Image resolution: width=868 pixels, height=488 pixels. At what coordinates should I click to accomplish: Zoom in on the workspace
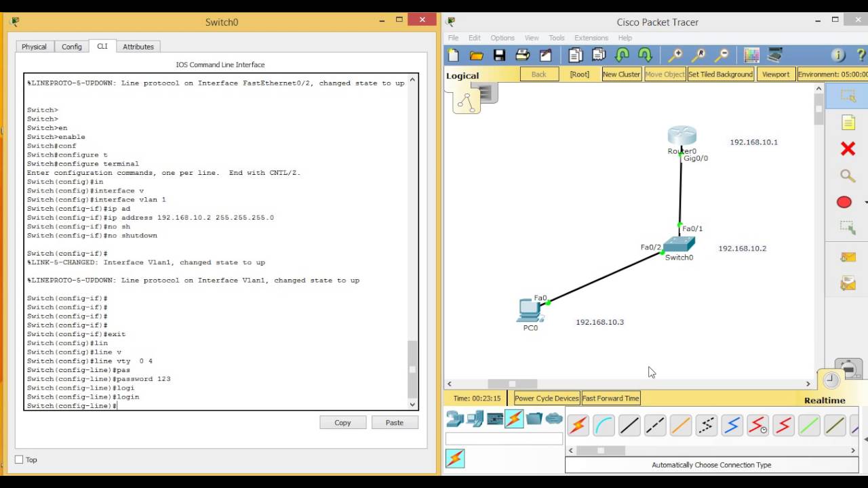coord(675,56)
